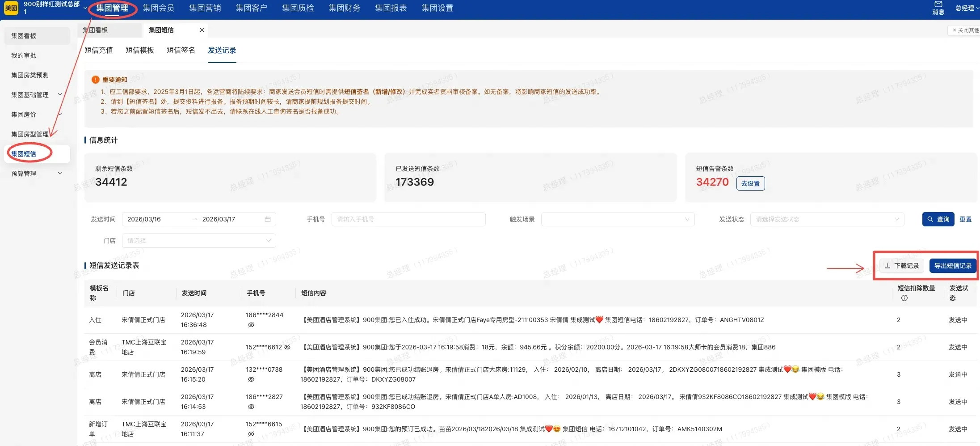Close the 集团短信 tab with its X icon
Screen dimensions: 980x446
click(202, 30)
